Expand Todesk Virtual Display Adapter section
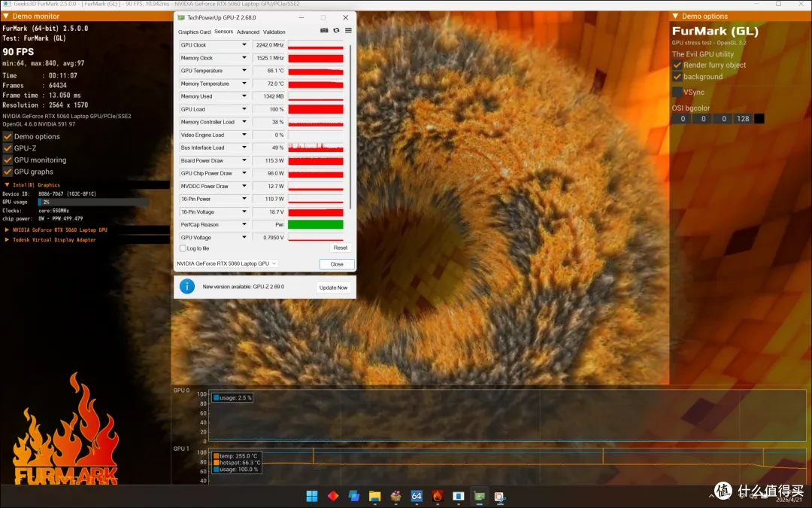This screenshot has width=812, height=508. coord(7,240)
